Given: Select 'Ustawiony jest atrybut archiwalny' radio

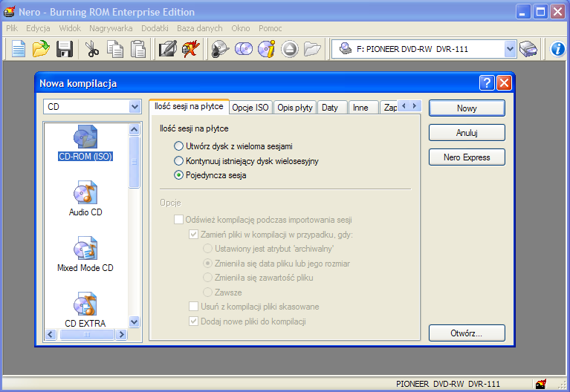Looking at the screenshot, I should point(207,249).
